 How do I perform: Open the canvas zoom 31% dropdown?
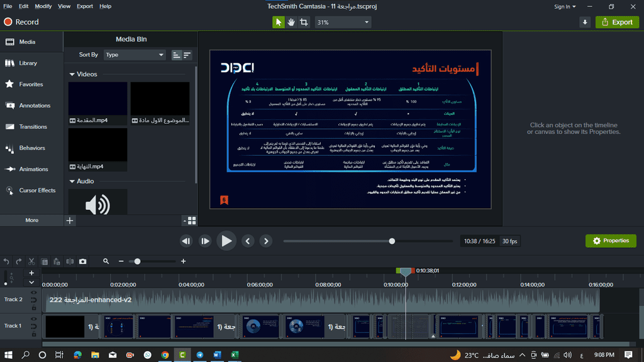343,22
